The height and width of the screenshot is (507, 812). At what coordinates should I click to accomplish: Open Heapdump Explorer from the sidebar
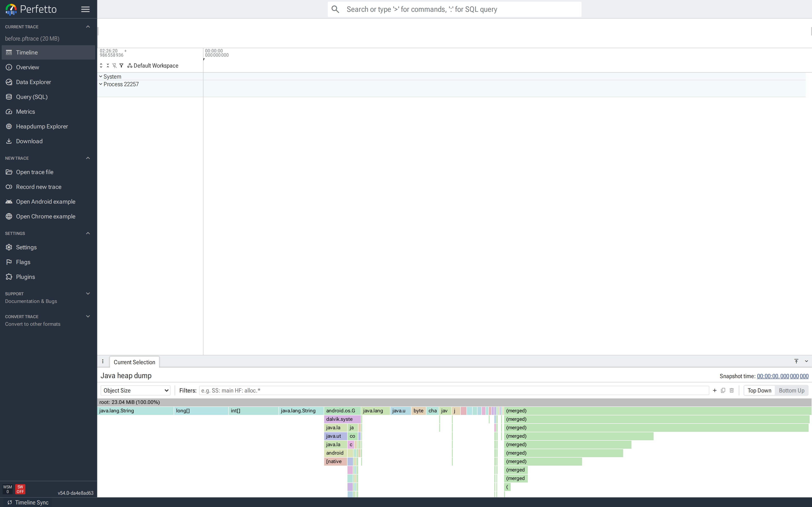tap(42, 126)
